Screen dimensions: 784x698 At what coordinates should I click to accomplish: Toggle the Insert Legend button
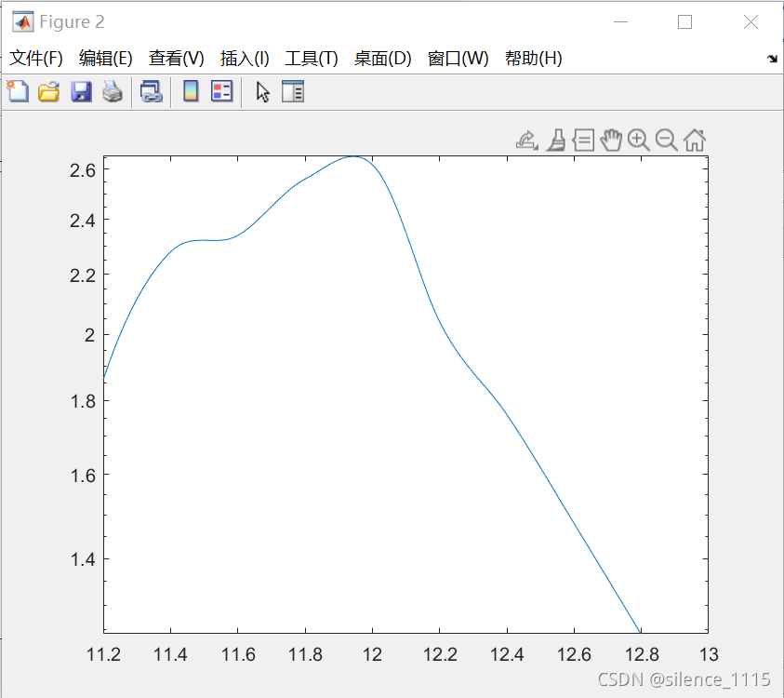point(221,91)
